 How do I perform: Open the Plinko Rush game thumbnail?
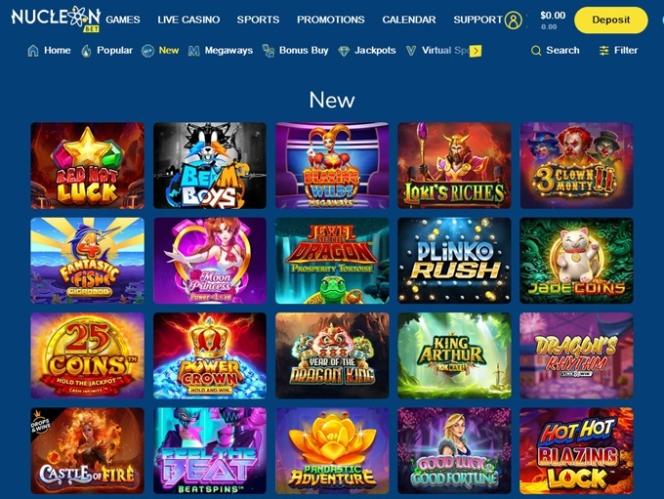454,261
